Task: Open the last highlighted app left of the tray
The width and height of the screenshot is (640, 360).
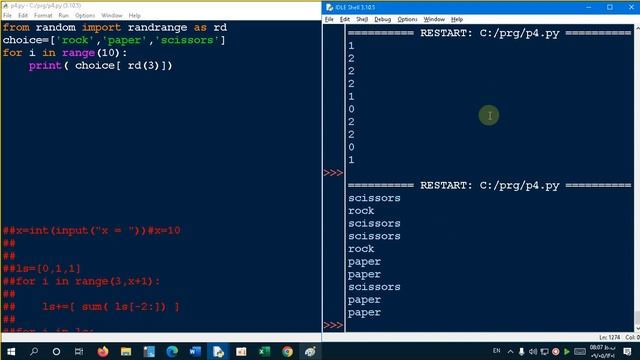Action: (x=310, y=351)
